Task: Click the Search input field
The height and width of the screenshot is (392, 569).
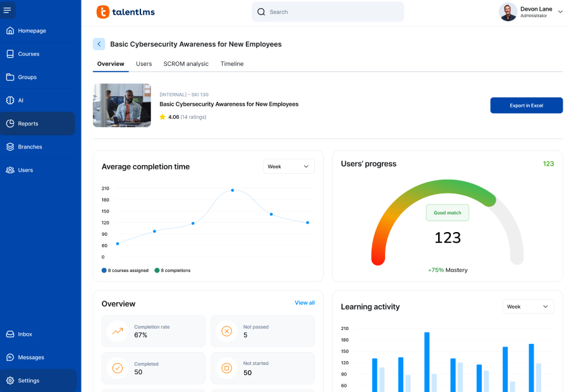Action: 327,12
